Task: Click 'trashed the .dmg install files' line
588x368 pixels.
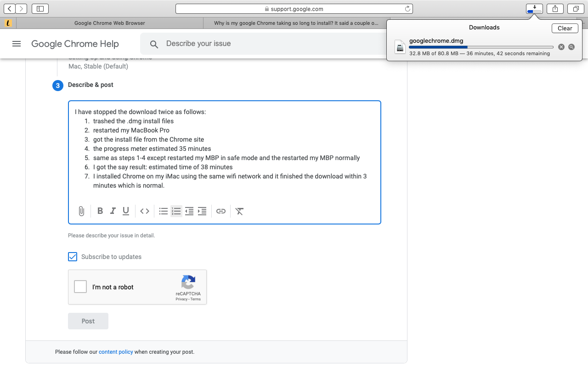Action: coord(133,121)
